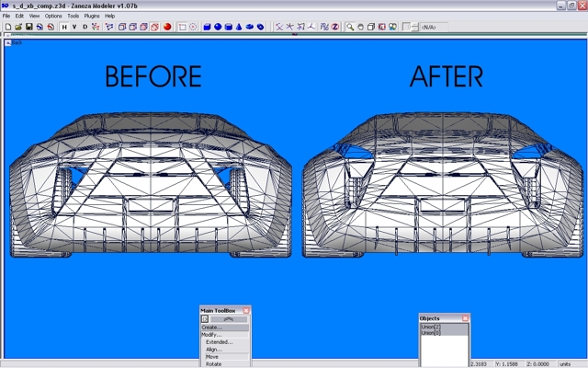
Task: Click the spinner next to N/A field
Action: (x=414, y=27)
